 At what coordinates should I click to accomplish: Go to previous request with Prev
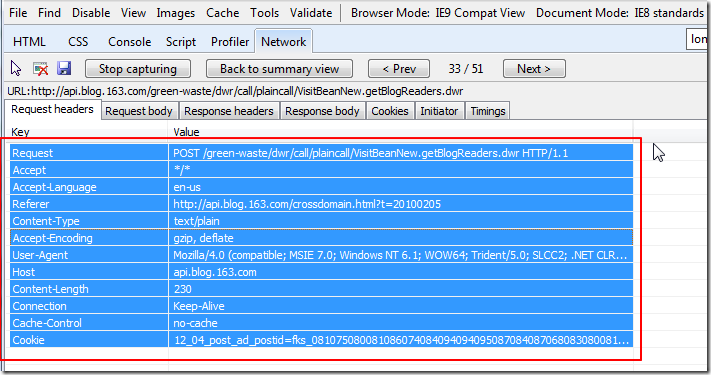pos(399,69)
